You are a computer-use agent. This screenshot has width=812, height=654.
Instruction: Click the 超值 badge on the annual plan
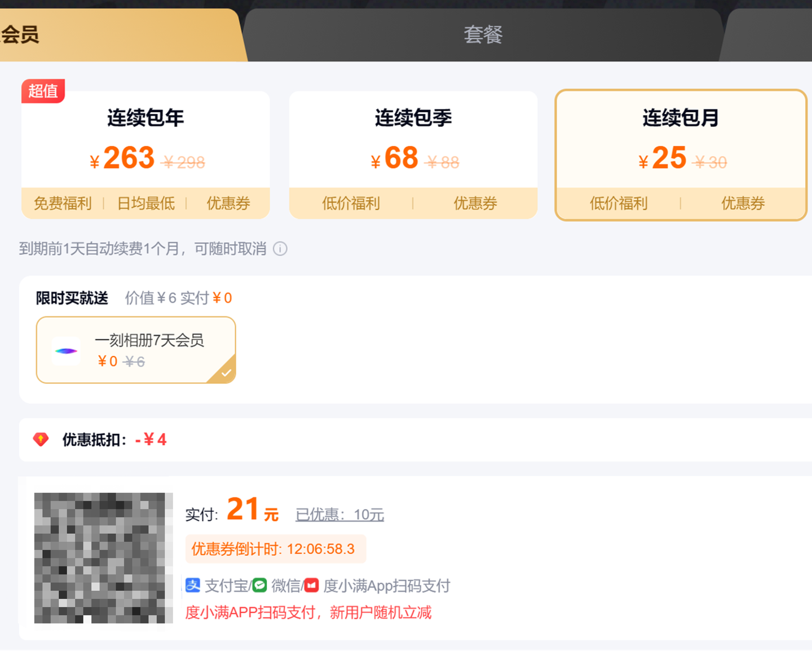tap(43, 91)
